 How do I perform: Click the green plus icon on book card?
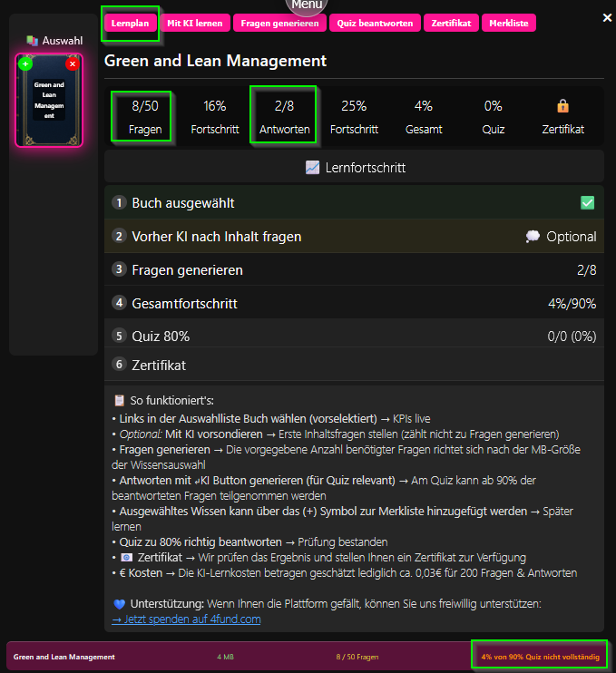(25, 63)
